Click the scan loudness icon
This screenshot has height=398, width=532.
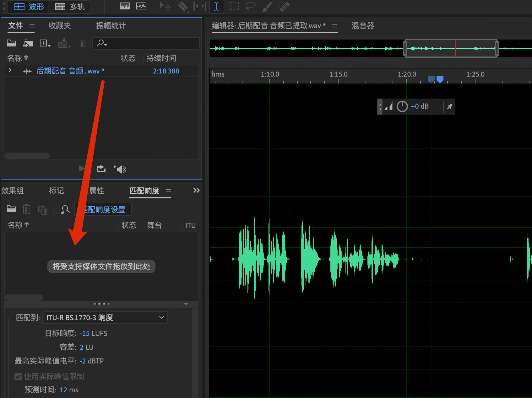pyautogui.click(x=64, y=210)
